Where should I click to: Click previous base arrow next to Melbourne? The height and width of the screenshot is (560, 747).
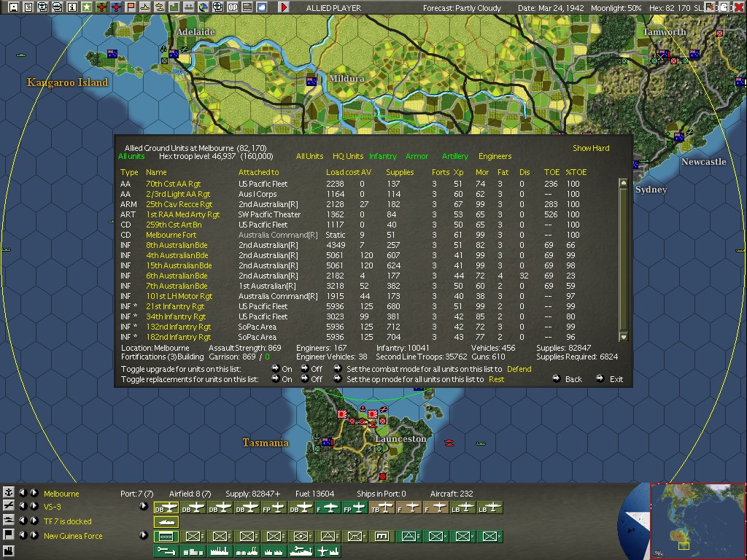point(23,493)
